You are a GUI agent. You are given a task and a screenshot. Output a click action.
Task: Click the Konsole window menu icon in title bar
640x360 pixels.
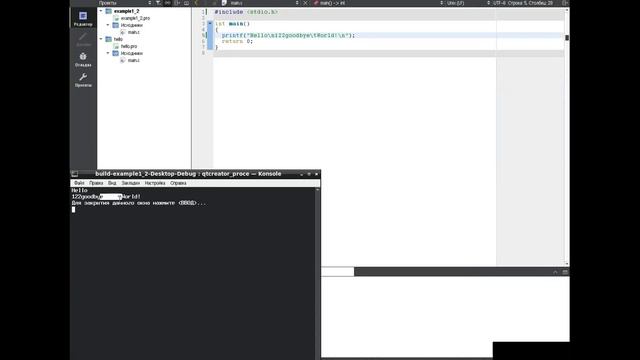(75, 174)
